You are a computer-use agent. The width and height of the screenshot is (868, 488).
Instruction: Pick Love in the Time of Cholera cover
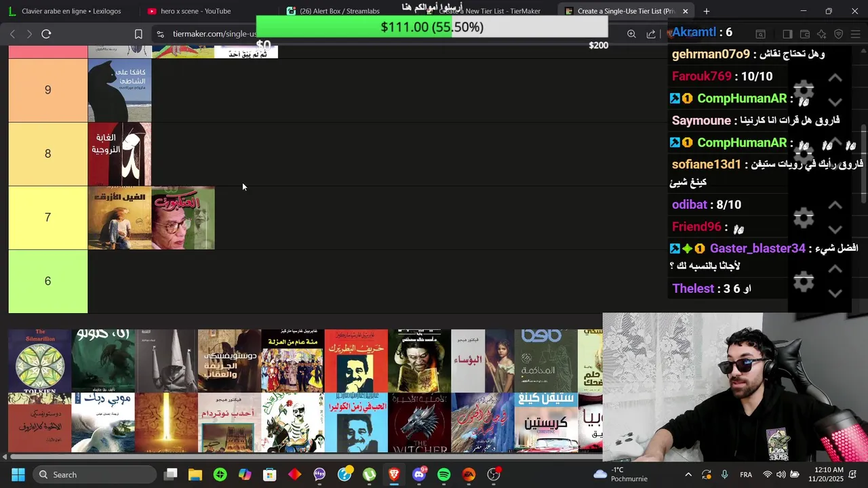[x=356, y=424]
